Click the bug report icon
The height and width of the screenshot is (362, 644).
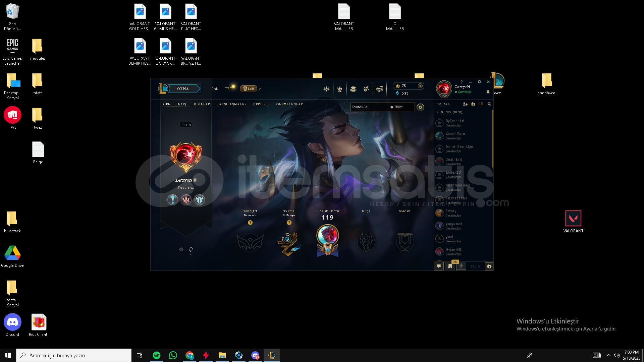point(489,266)
